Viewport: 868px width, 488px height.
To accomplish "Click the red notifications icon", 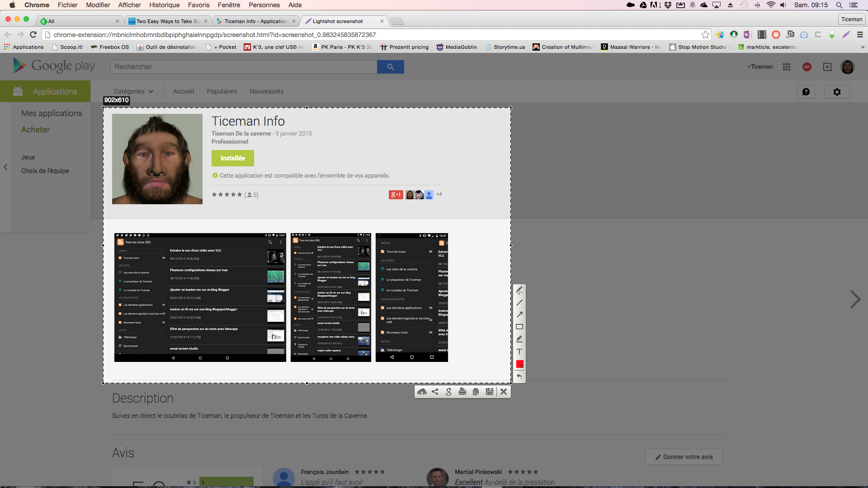I will coord(807,67).
